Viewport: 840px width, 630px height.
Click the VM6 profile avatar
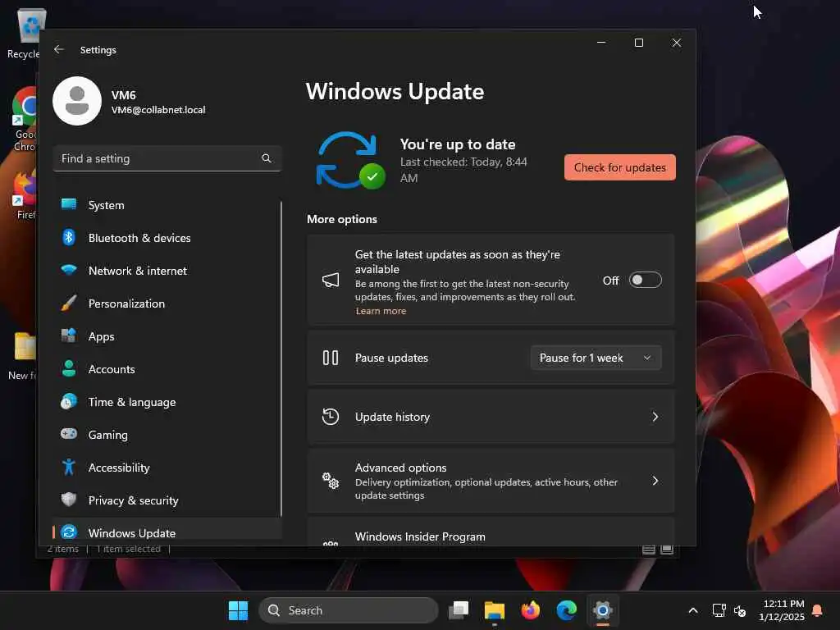pos(77,101)
